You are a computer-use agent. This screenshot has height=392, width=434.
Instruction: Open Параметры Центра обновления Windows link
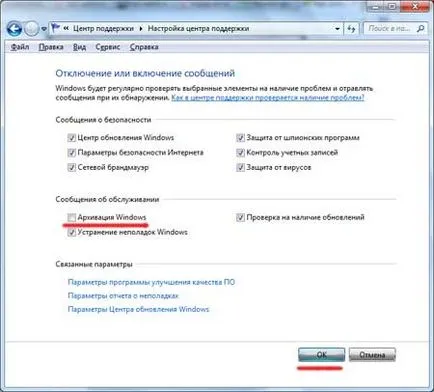coord(138,309)
